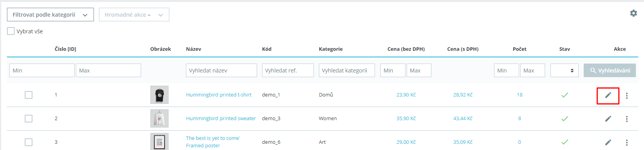Sort by Název column header
Viewport: 644px width, 150px height.
(x=194, y=49)
